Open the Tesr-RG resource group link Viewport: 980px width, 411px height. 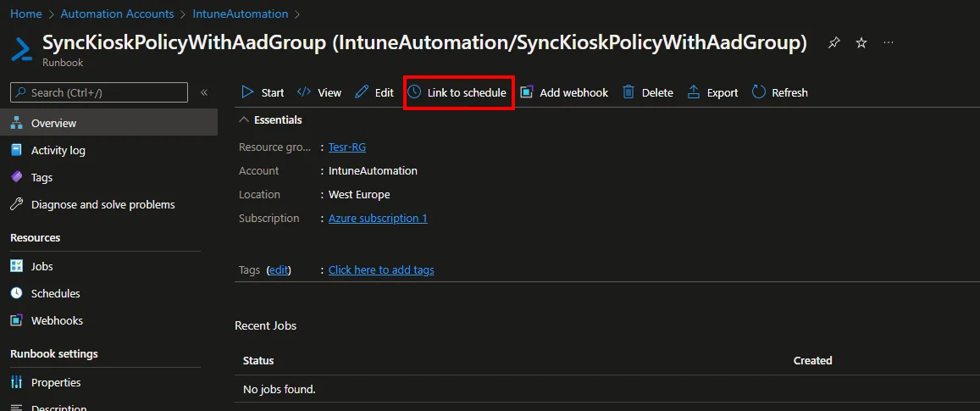(347, 147)
